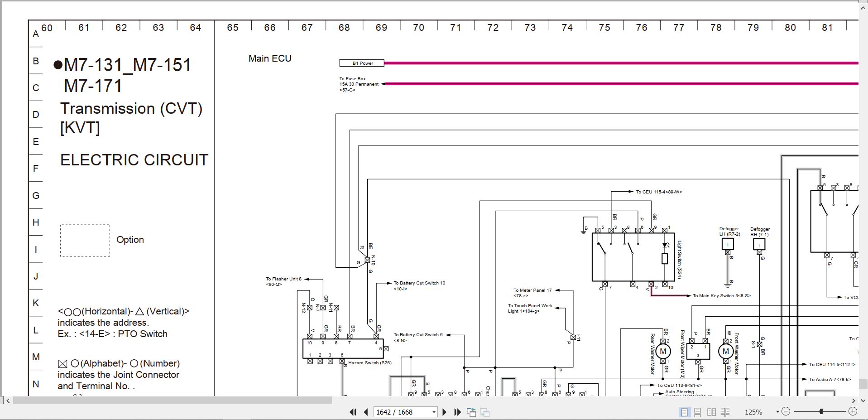Viewport: 868px width, 420px height.
Task: Go to the previous page
Action: pos(365,412)
